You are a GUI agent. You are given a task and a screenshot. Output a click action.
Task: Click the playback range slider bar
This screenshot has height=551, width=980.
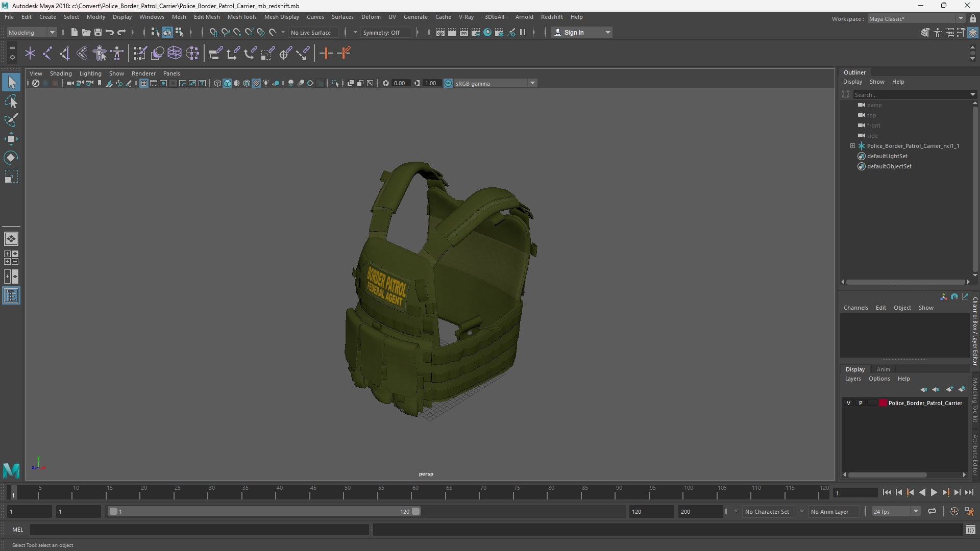[x=264, y=511]
